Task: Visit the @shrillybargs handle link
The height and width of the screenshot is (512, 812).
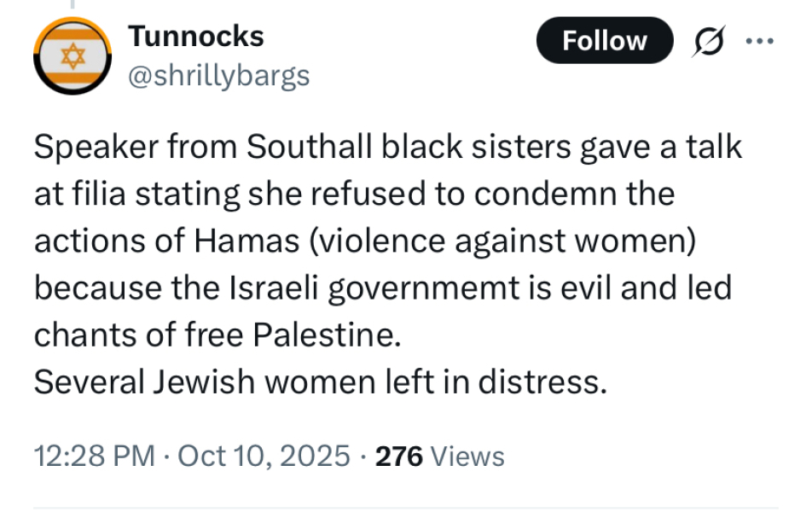Action: coord(218,77)
